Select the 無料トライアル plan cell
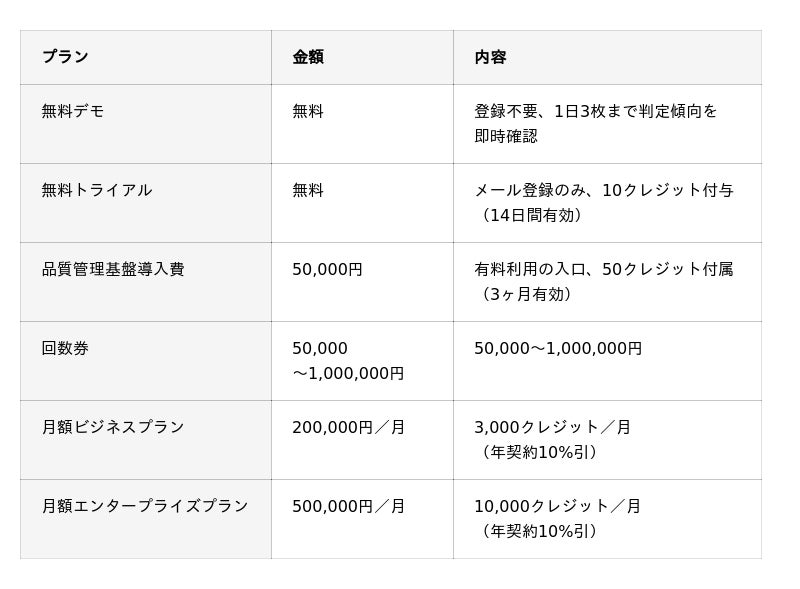Viewport: 800px width, 589px height. (x=97, y=190)
